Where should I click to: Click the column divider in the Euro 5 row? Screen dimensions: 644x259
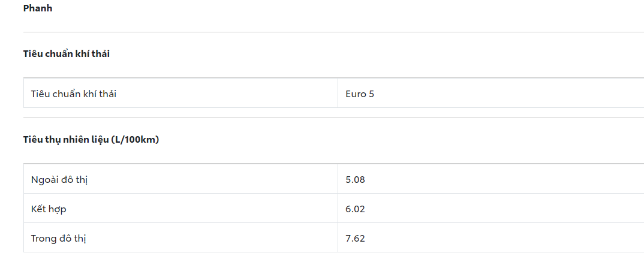338,94
